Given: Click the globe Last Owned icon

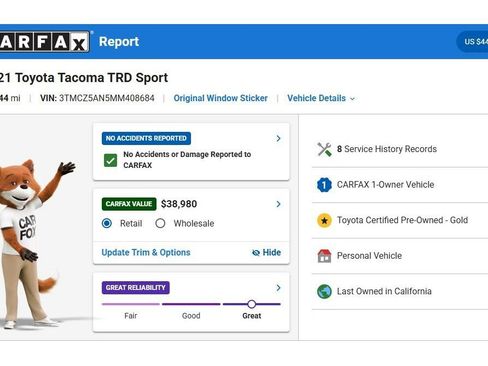Looking at the screenshot, I should [x=324, y=291].
